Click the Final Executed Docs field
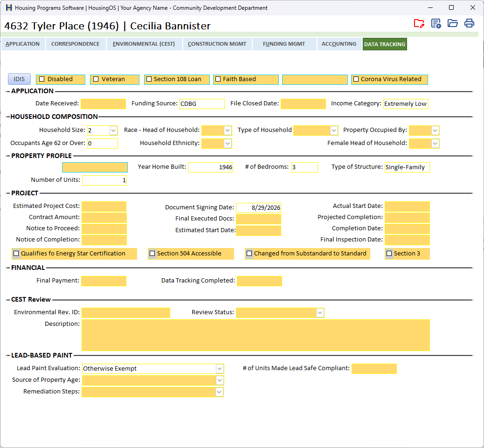Screen dimensions: 484x448 (259, 219)
